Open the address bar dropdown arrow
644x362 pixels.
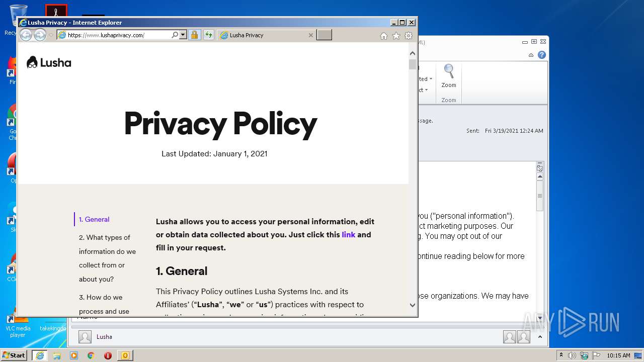point(183,35)
